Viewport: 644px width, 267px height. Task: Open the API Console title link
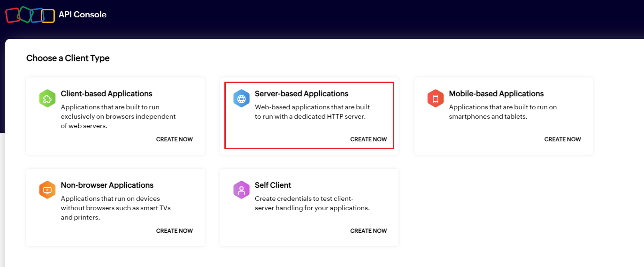click(x=83, y=15)
